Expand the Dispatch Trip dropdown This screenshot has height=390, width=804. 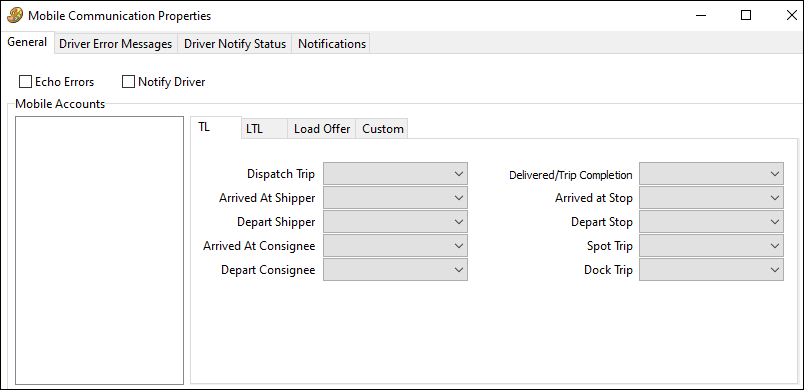tap(395, 174)
